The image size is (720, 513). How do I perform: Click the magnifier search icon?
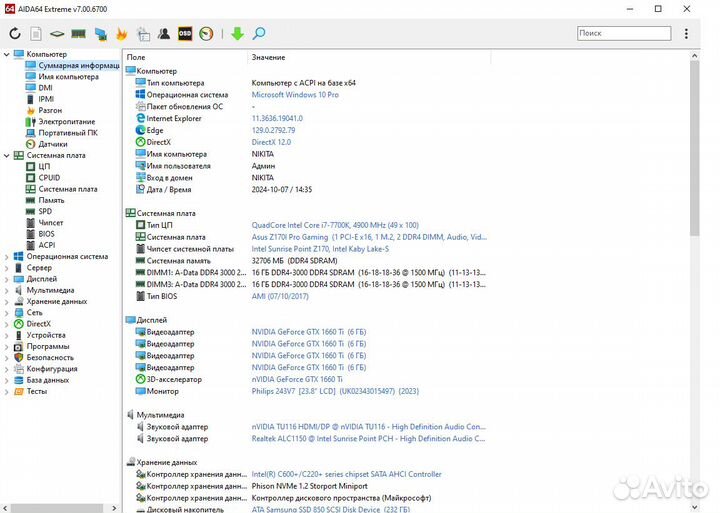pos(259,34)
